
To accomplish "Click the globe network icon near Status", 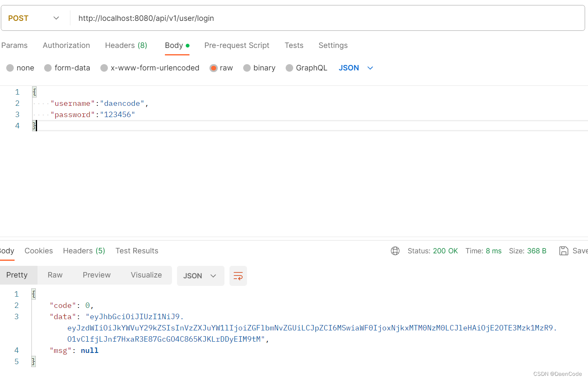I will (395, 250).
